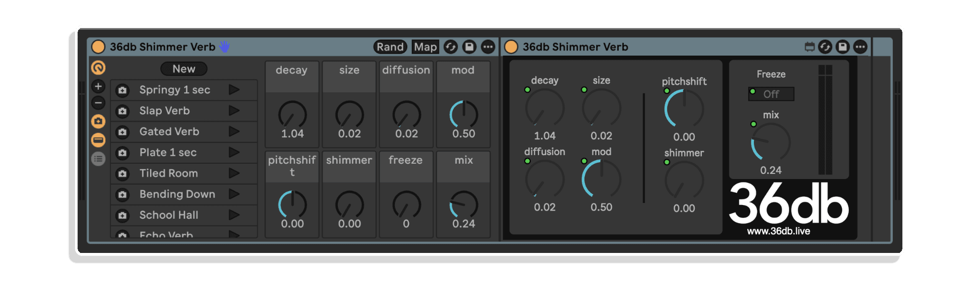The width and height of the screenshot is (980, 281).
Task: Click the freeze macro knob
Action: 407,205
